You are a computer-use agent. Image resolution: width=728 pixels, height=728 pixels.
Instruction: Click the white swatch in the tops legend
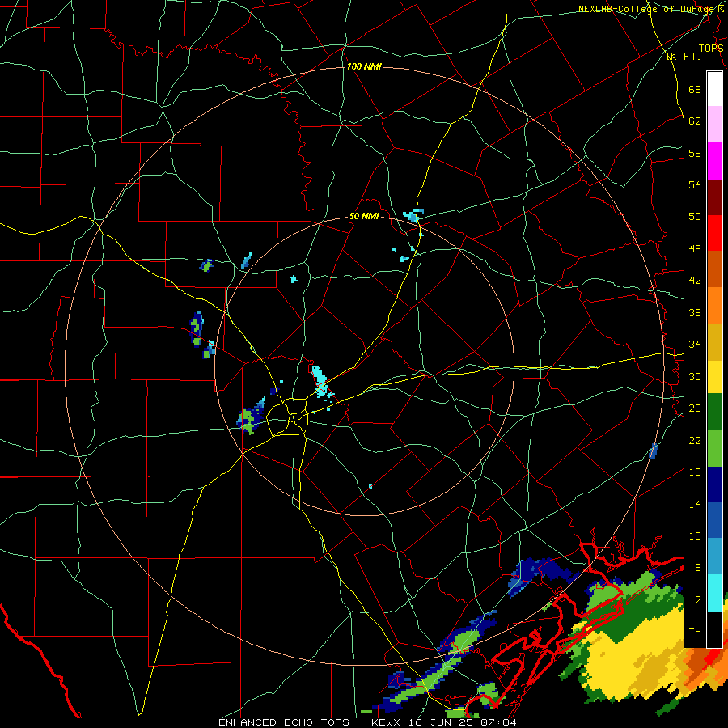pos(714,89)
